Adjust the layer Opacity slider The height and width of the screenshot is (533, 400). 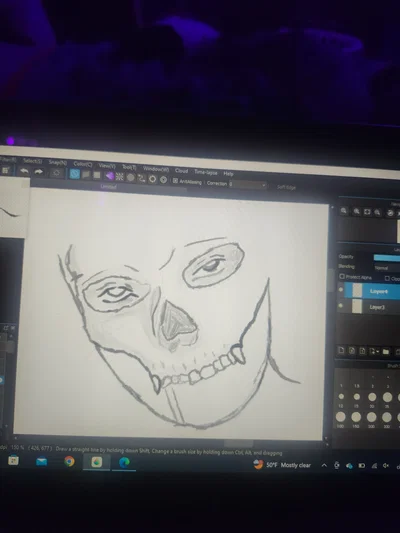tap(387, 258)
